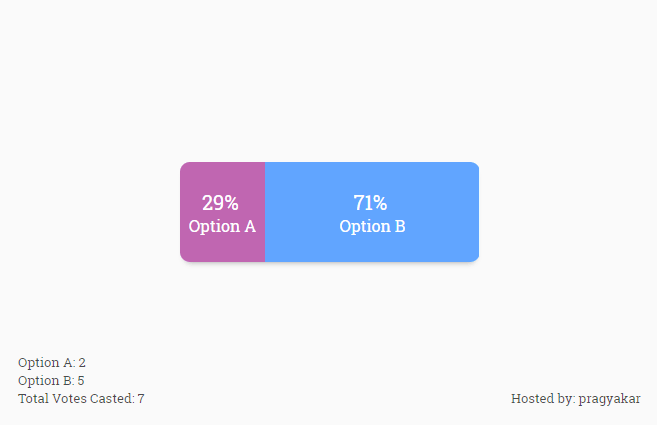Click the 71% percentage text
The image size is (657, 425).
(x=370, y=203)
